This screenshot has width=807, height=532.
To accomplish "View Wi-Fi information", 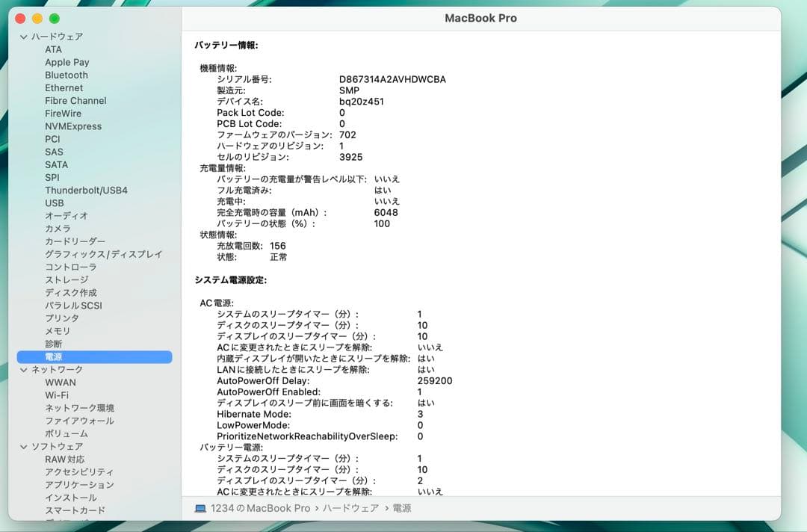I will (58, 395).
